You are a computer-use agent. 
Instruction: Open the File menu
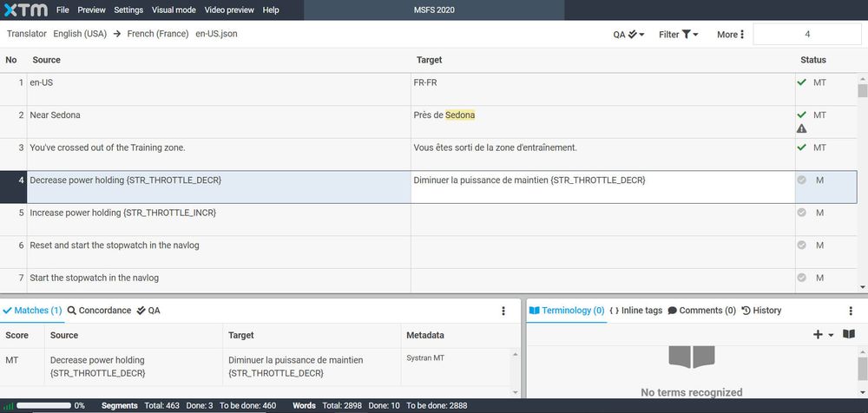pyautogui.click(x=62, y=10)
